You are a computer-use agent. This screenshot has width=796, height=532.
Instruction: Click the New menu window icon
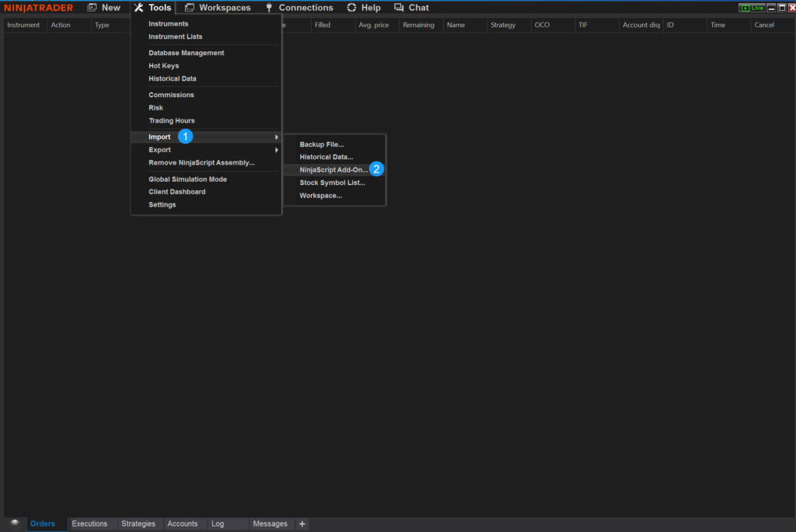pos(92,8)
